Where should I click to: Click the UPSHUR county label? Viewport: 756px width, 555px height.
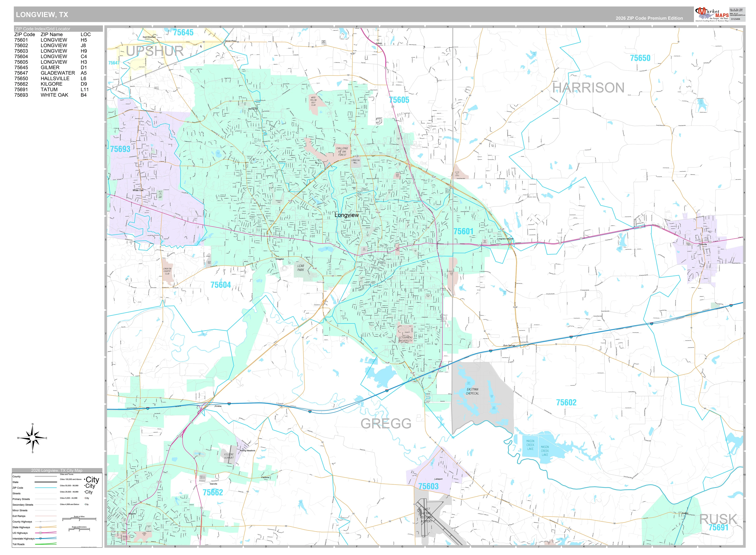point(155,51)
